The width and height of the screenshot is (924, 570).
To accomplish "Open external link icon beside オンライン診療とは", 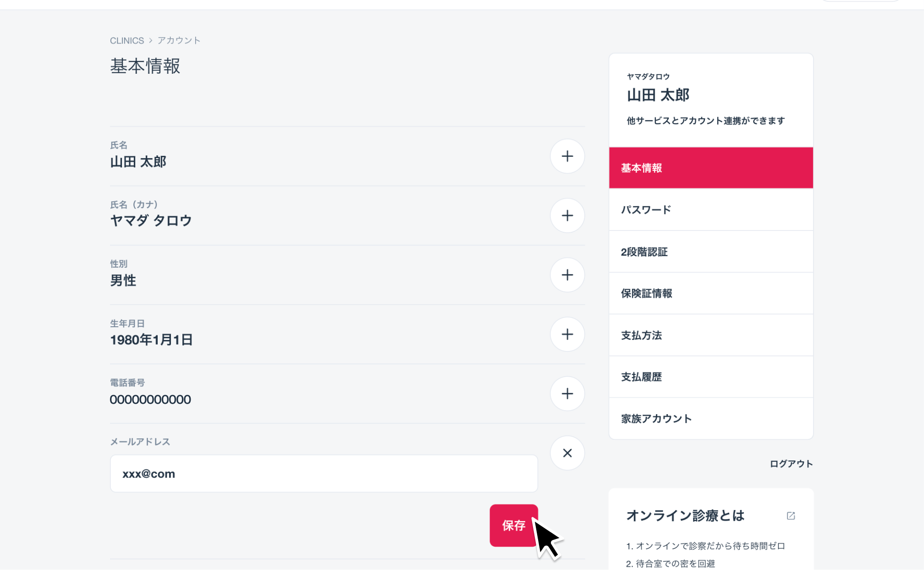I will [x=791, y=516].
